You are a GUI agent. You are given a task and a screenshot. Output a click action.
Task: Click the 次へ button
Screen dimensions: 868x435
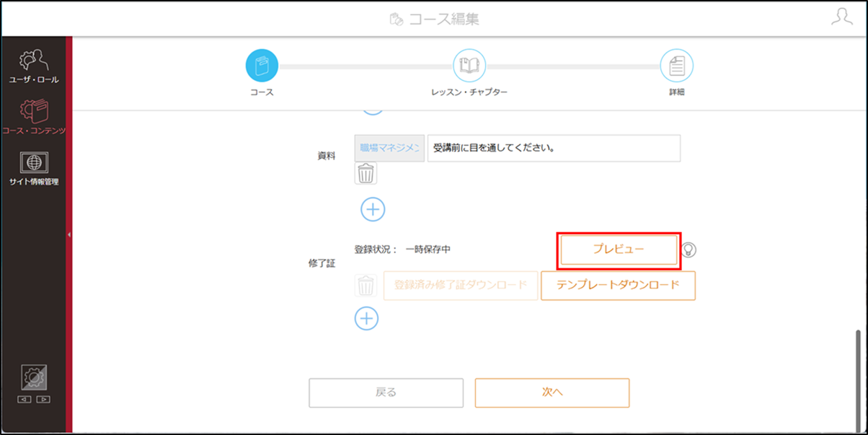(552, 392)
